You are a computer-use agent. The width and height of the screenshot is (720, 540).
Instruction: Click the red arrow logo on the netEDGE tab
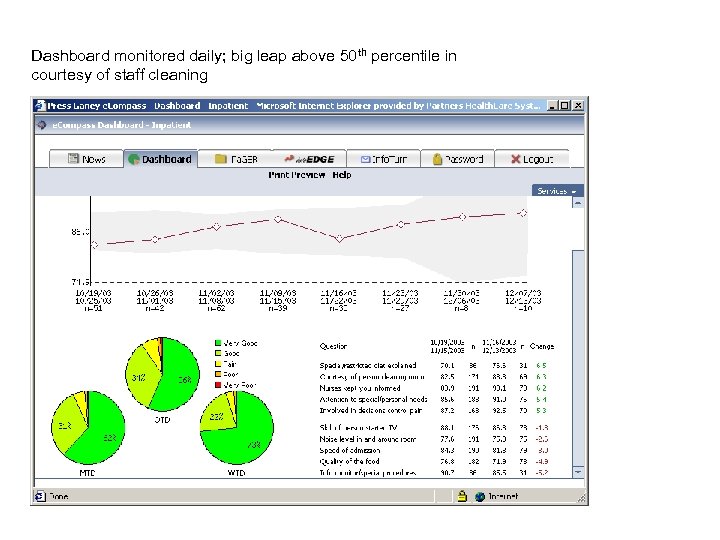(289, 158)
